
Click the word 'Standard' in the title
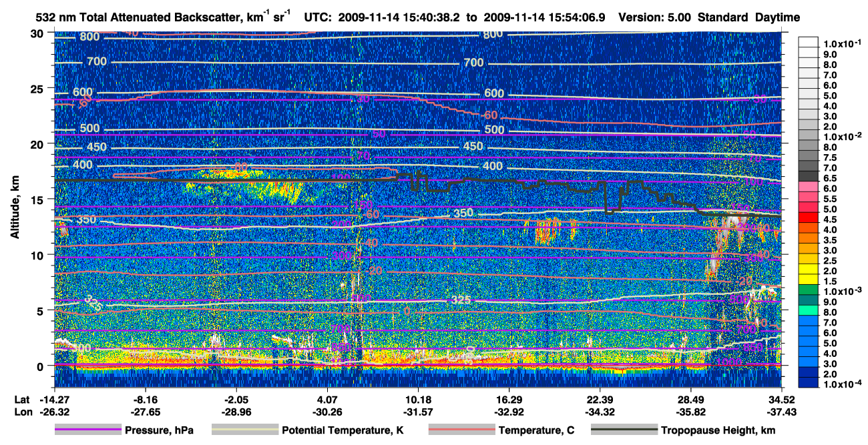(724, 18)
